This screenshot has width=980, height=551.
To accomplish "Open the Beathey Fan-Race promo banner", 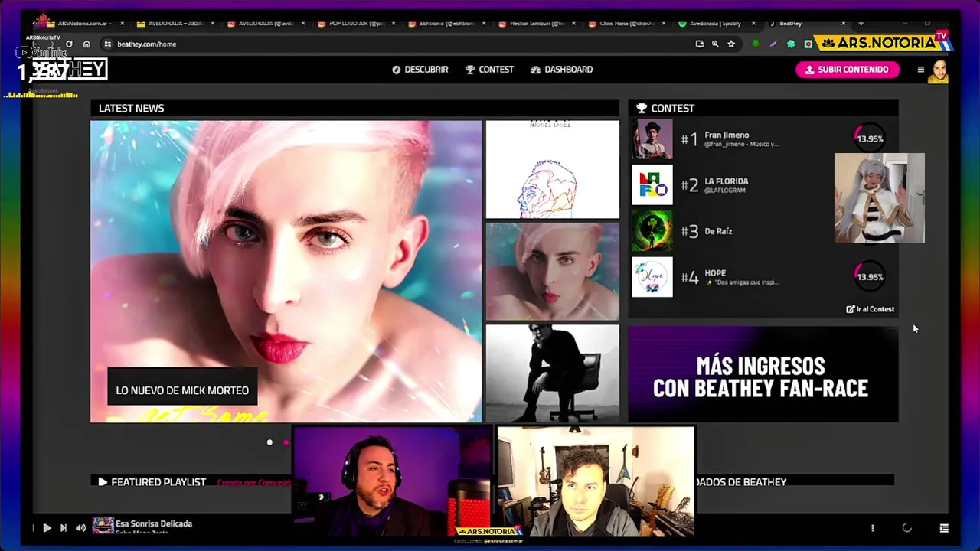I will (x=763, y=374).
